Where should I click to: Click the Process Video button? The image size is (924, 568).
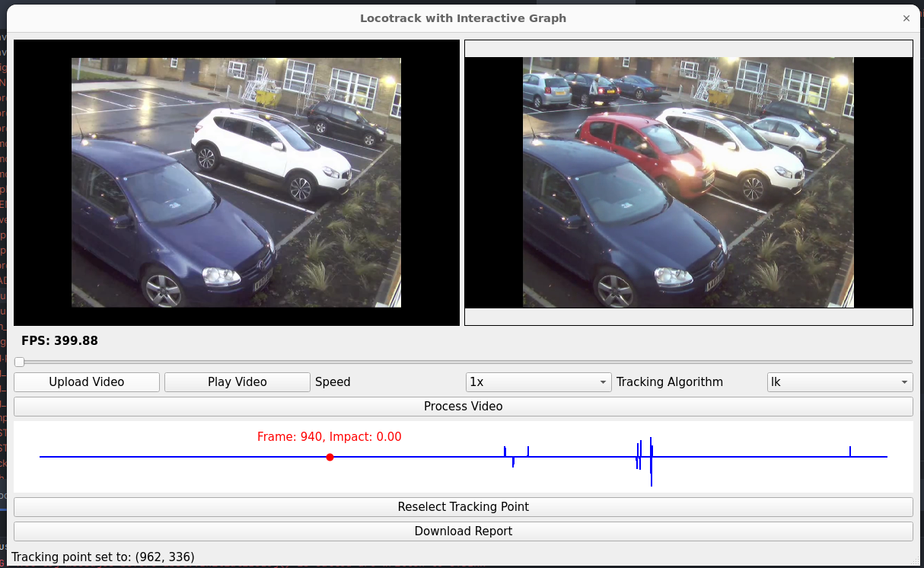(x=463, y=407)
